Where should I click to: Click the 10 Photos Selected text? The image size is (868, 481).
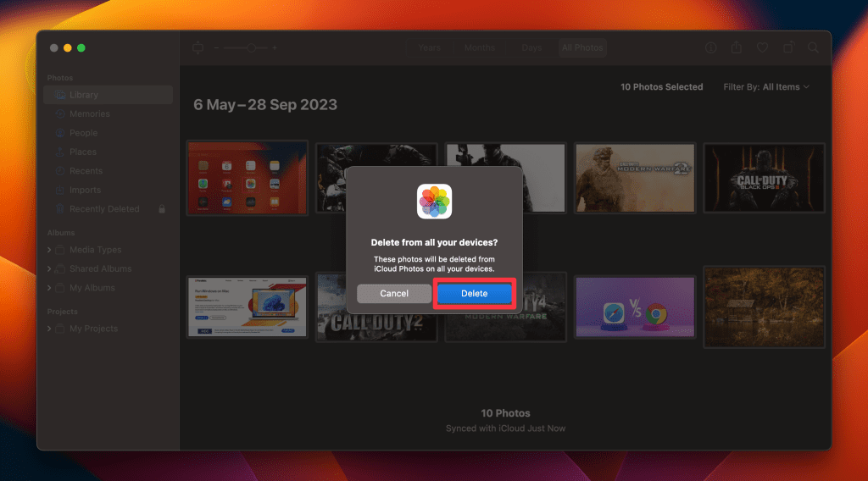[x=661, y=87]
